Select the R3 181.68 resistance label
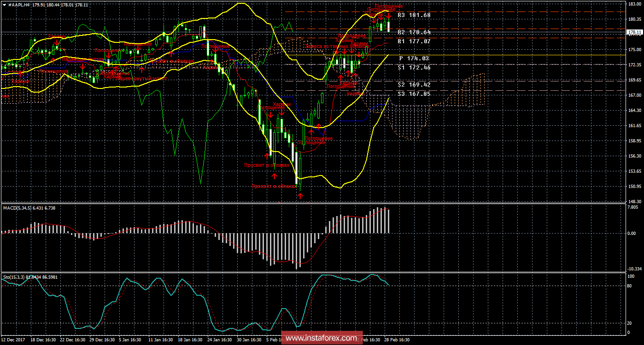The width and height of the screenshot is (644, 345). click(x=413, y=15)
